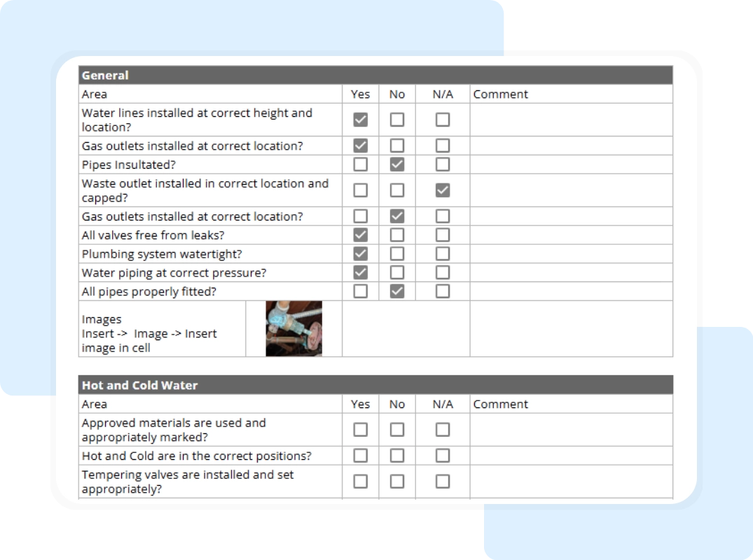Check N/A for gas outlets second question
Screen dimensions: 753x560
[x=441, y=216]
